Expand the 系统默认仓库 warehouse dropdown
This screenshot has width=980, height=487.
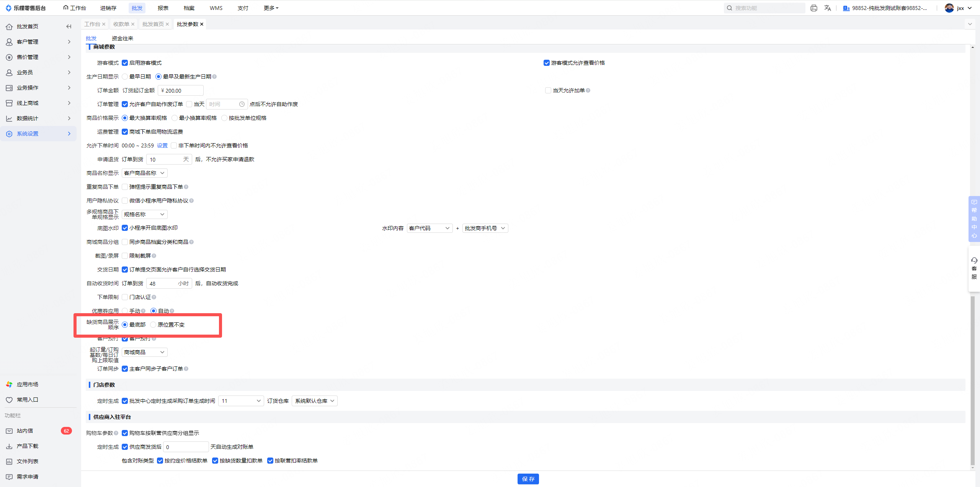pos(314,401)
